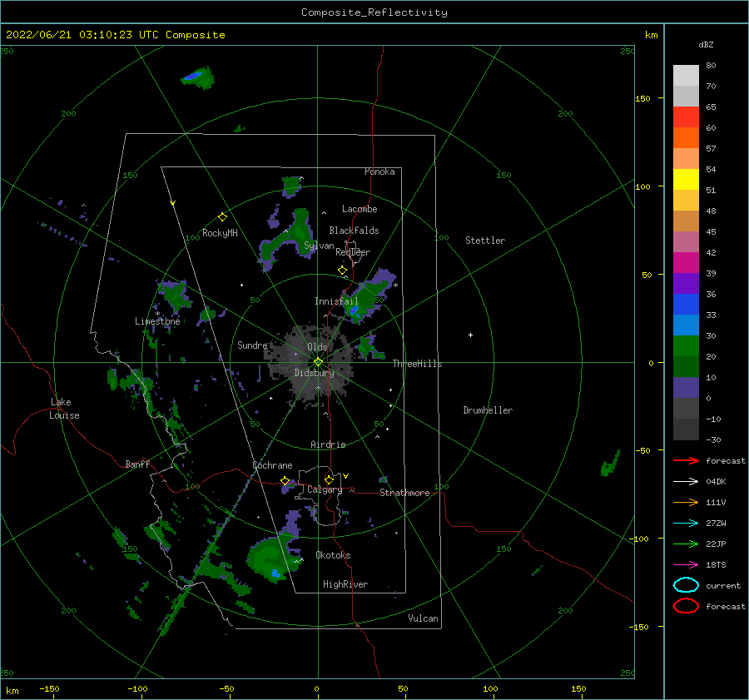Viewport: 749px width, 700px height.
Task: Click the RedDeer city label
Action: tap(353, 252)
